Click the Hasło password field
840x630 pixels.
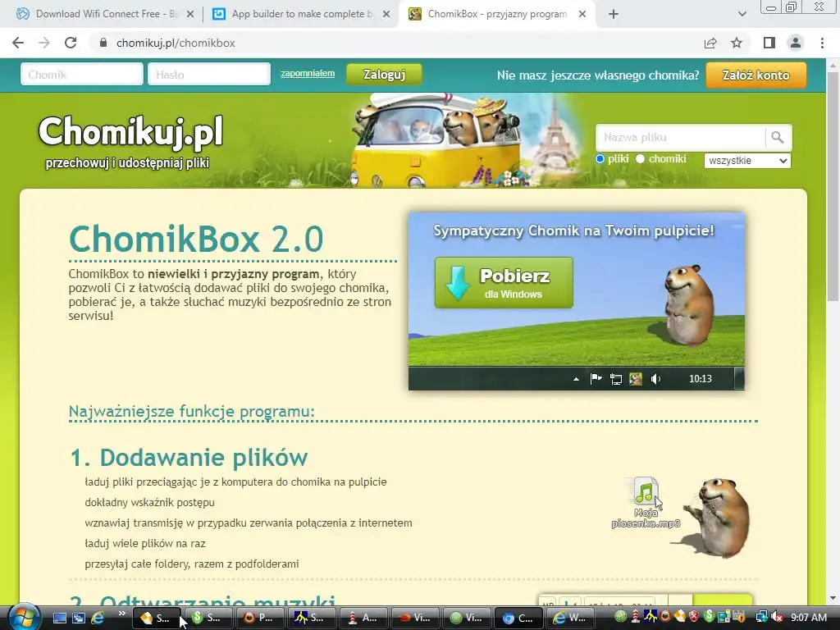209,75
